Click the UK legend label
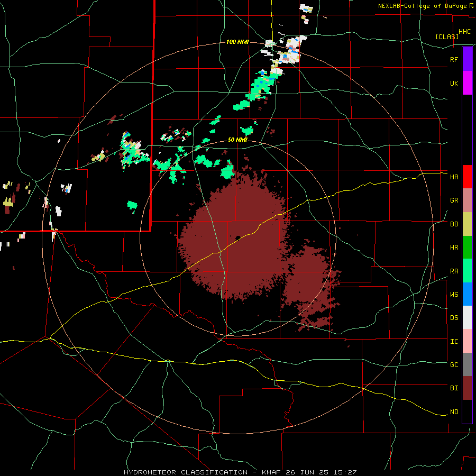This screenshot has width=476, height=476. pos(454,83)
